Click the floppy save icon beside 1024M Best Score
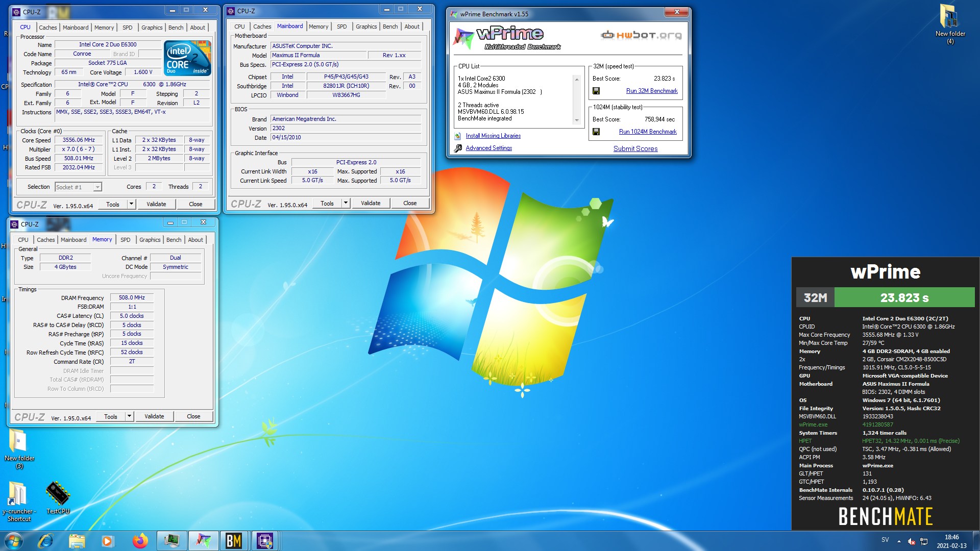Viewport: 980px width, 551px height. (596, 132)
